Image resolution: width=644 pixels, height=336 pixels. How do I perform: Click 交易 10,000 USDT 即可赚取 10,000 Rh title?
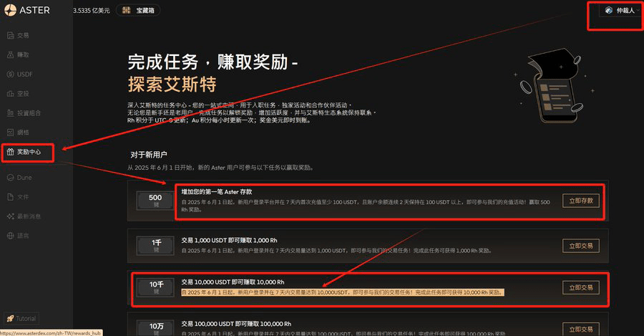click(x=233, y=282)
